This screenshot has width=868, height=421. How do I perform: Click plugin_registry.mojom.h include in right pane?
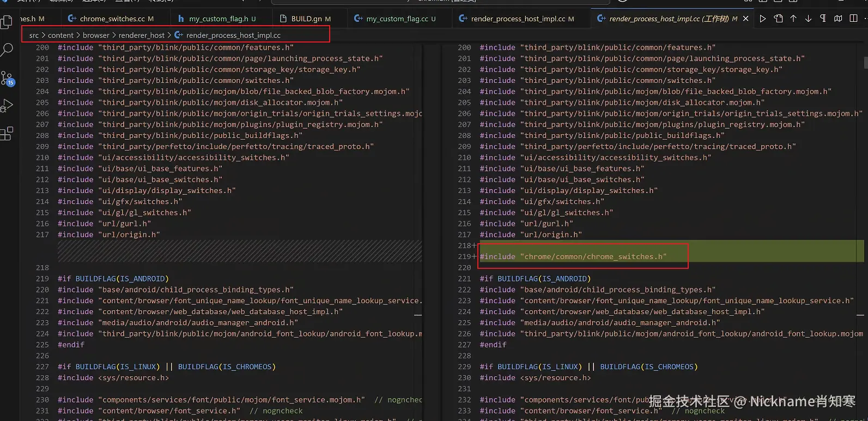click(642, 124)
